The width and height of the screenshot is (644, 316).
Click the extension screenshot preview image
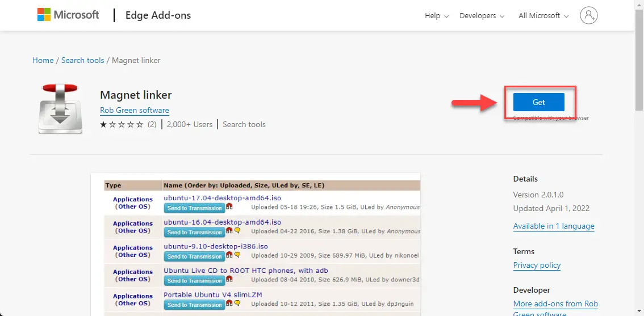[x=256, y=245]
